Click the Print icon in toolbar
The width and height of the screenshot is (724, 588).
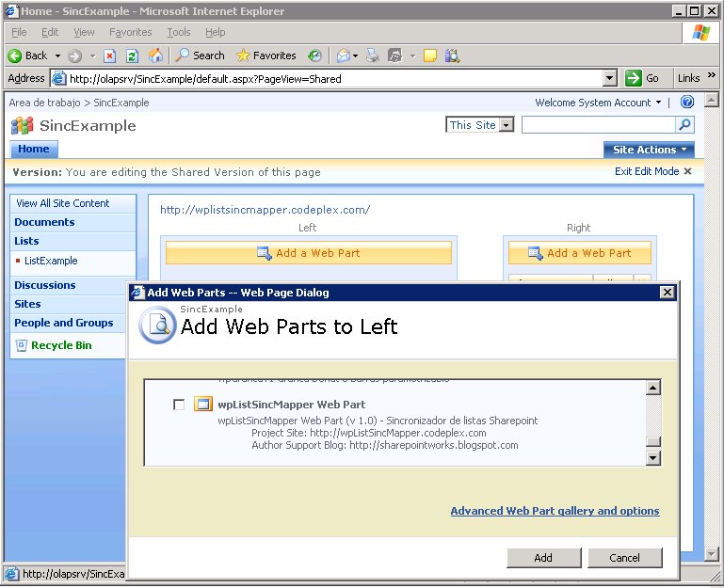coord(372,56)
